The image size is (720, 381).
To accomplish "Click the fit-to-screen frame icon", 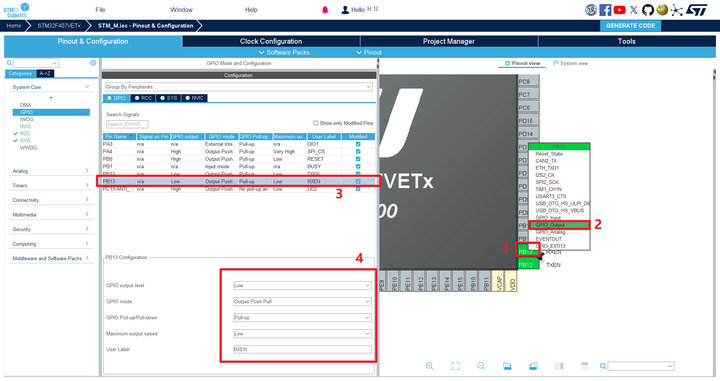I will point(455,366).
